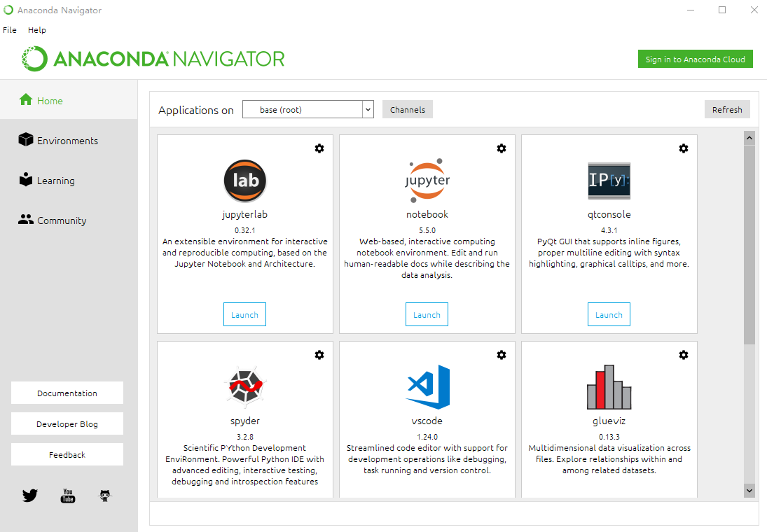
Task: Click the Jupyter notebook logo
Action: click(427, 181)
